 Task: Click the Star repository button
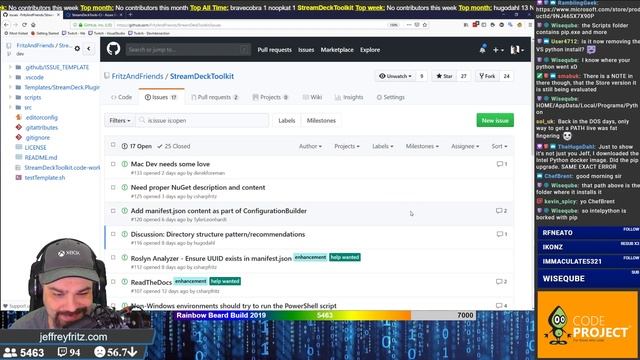(444, 76)
